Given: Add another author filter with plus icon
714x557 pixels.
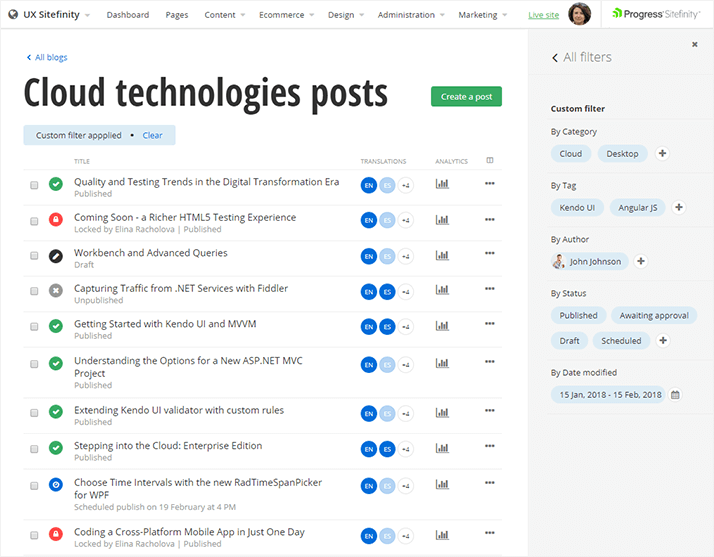Looking at the screenshot, I should coord(641,261).
